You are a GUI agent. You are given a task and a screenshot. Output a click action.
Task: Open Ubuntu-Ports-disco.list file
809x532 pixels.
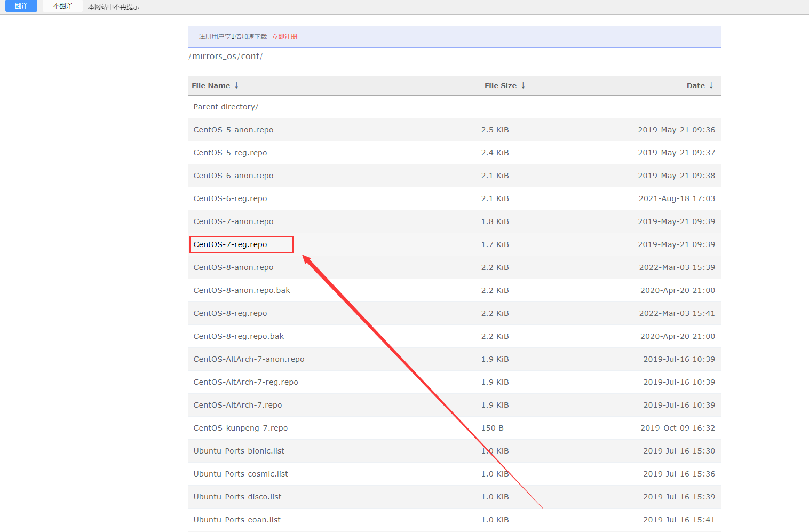click(237, 497)
